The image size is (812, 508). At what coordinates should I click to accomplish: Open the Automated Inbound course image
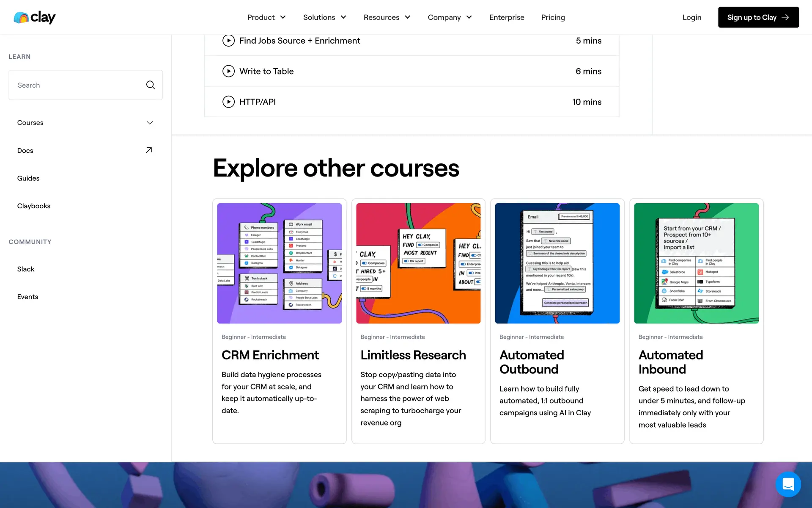[x=696, y=263]
